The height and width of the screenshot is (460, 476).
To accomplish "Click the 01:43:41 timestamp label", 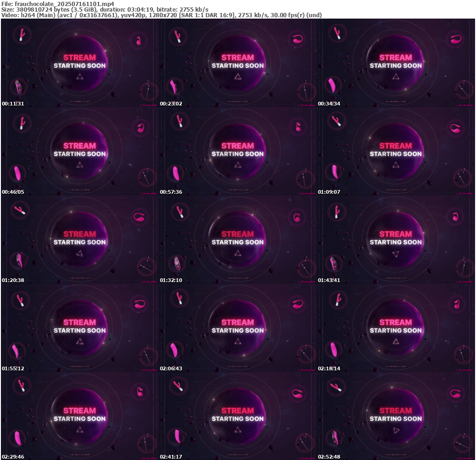I will pyautogui.click(x=329, y=280).
